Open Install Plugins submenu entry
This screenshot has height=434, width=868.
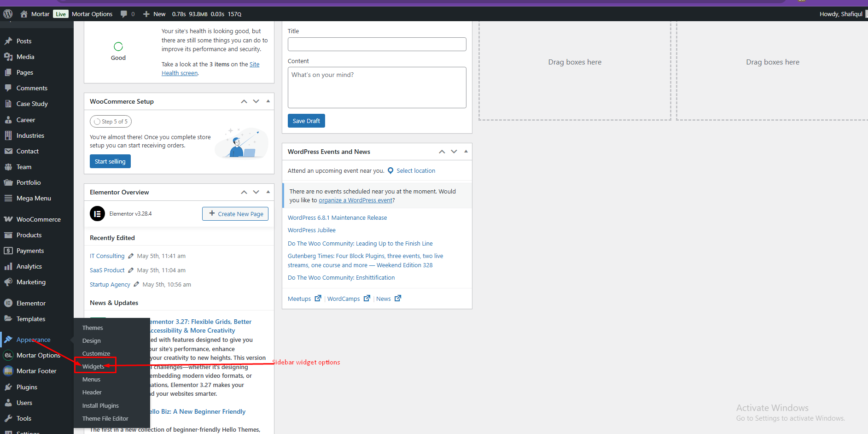tap(100, 406)
